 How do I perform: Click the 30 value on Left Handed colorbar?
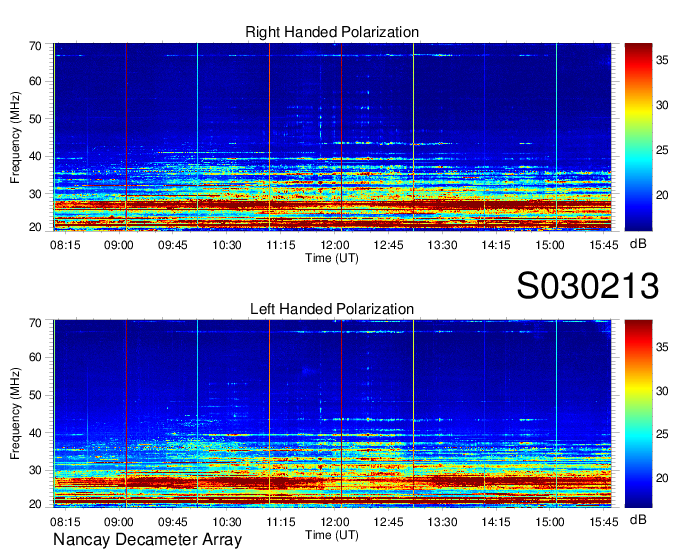[x=662, y=391]
